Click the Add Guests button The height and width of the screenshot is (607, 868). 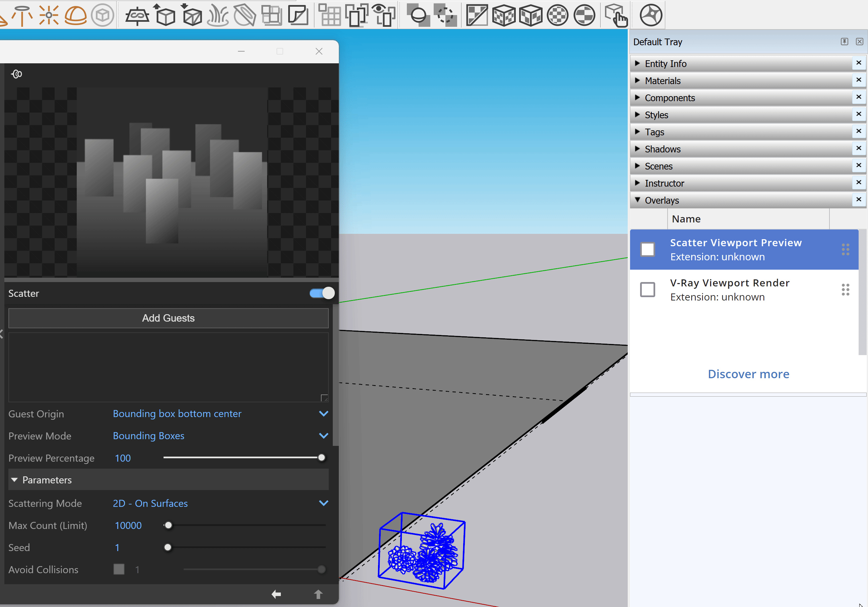tap(168, 318)
